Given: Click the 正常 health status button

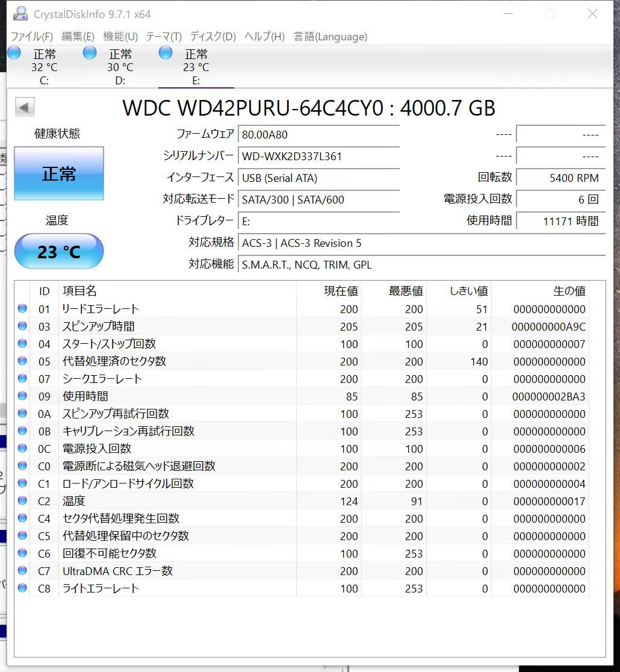Looking at the screenshot, I should click(59, 173).
